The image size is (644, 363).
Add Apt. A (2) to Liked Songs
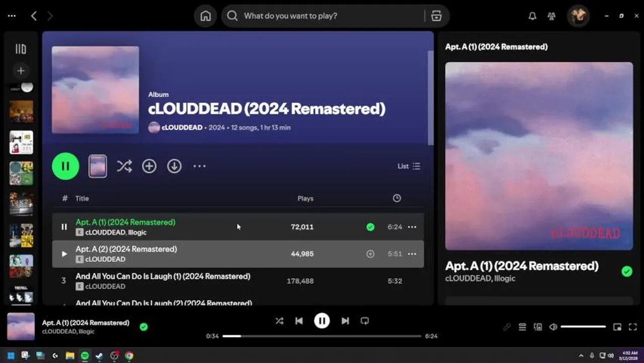pos(370,254)
